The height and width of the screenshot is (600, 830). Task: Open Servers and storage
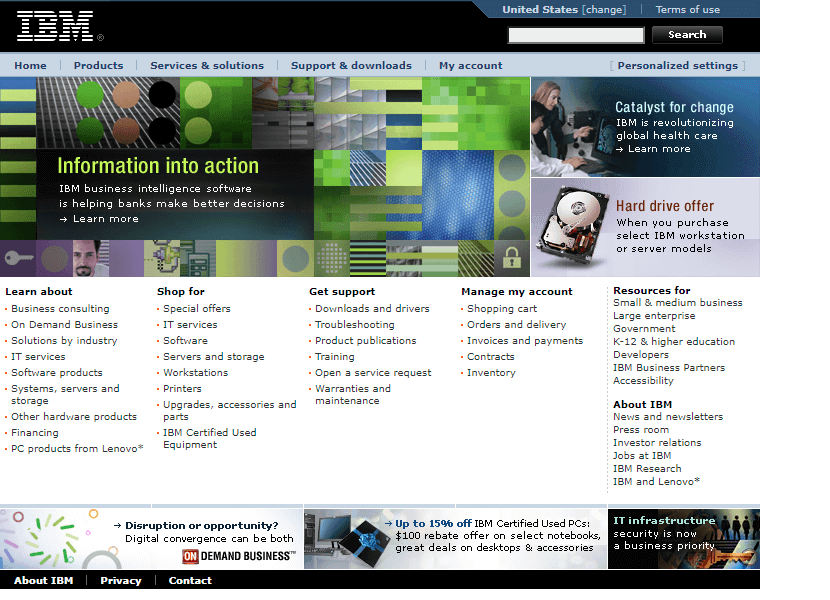tap(214, 356)
